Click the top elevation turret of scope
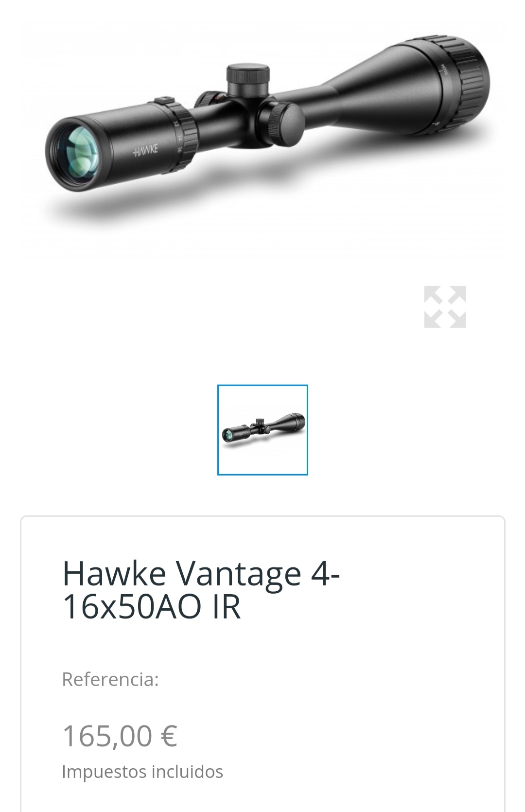525x812 pixels. 248,79
